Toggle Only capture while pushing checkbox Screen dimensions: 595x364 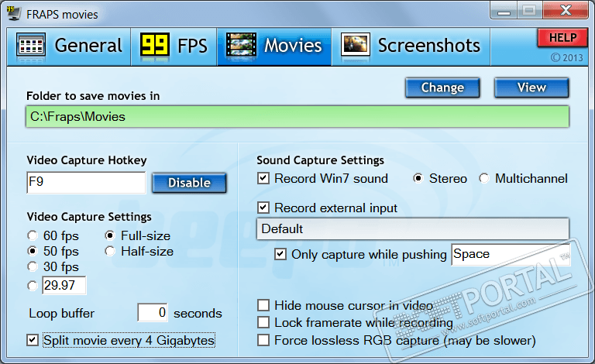pyautogui.click(x=280, y=254)
